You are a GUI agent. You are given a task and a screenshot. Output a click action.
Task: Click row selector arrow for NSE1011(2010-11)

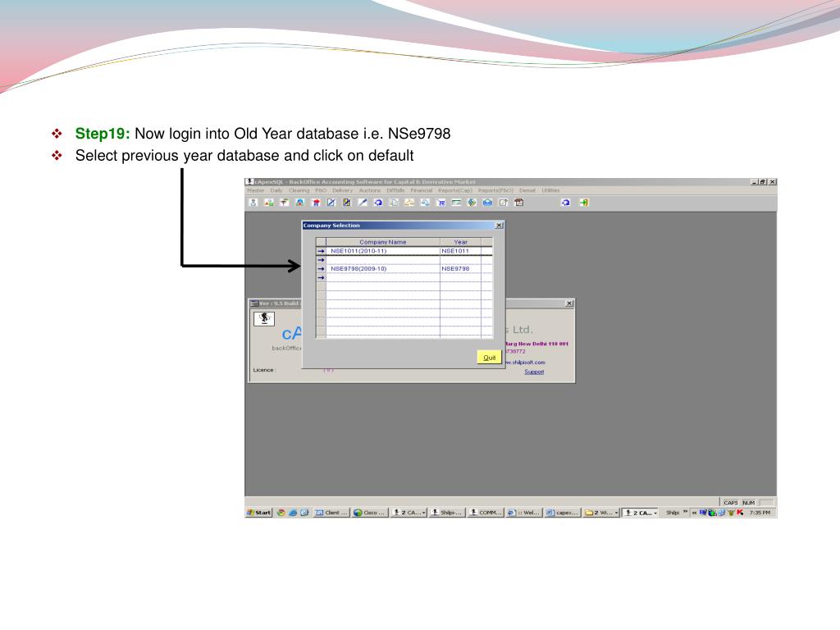pyautogui.click(x=321, y=251)
